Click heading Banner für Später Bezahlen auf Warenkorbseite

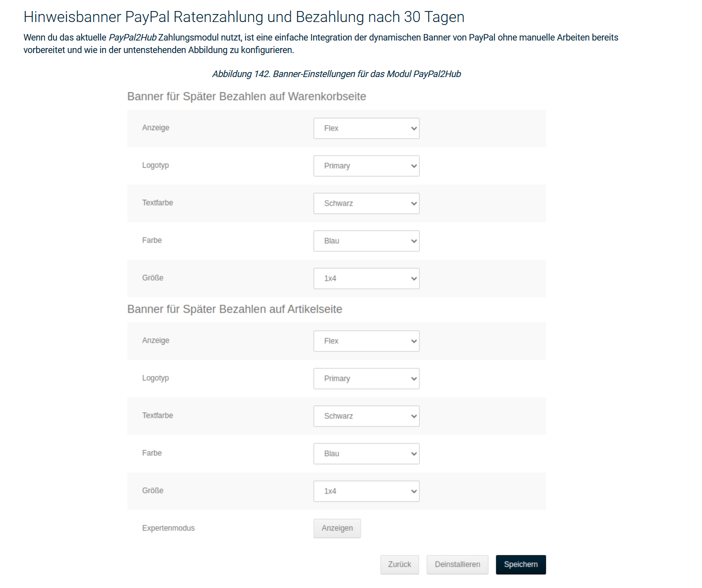tap(246, 97)
